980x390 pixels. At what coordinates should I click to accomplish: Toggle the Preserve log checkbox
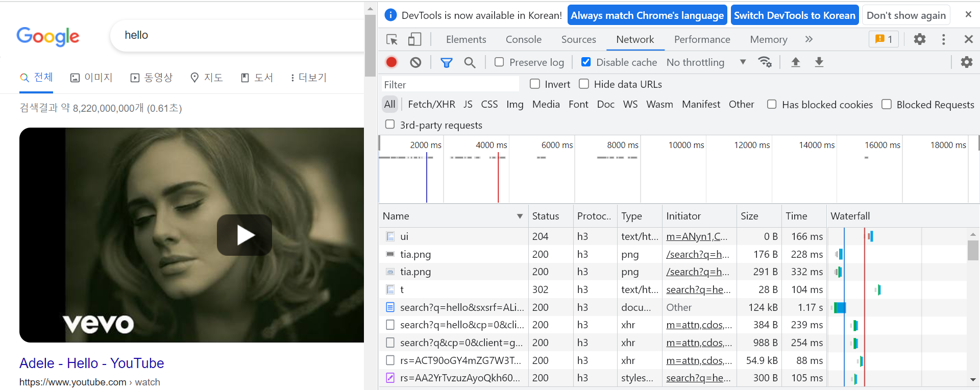pos(499,62)
